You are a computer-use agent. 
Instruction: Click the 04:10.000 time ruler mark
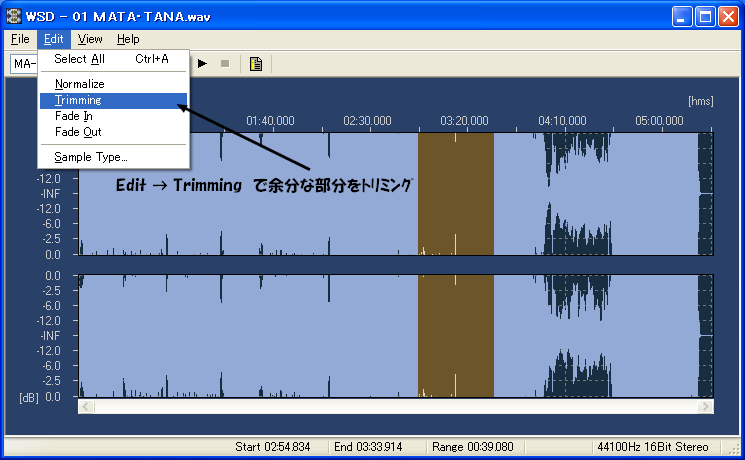562,121
